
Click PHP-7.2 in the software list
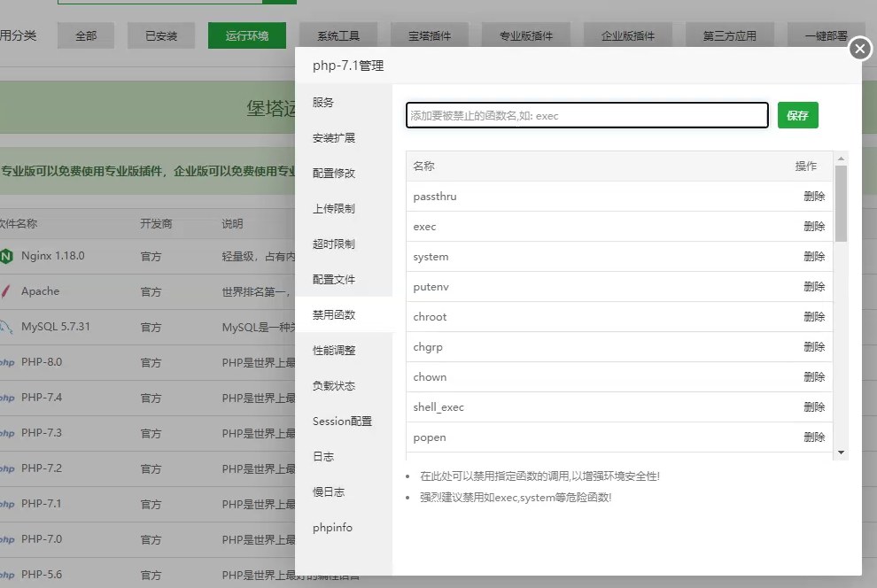[x=42, y=468]
